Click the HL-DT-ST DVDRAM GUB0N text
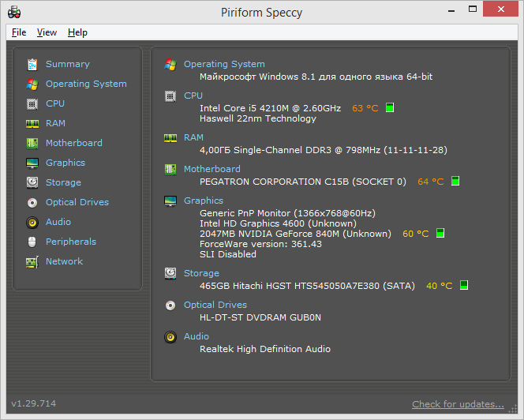This screenshot has height=420, width=524. click(x=260, y=317)
